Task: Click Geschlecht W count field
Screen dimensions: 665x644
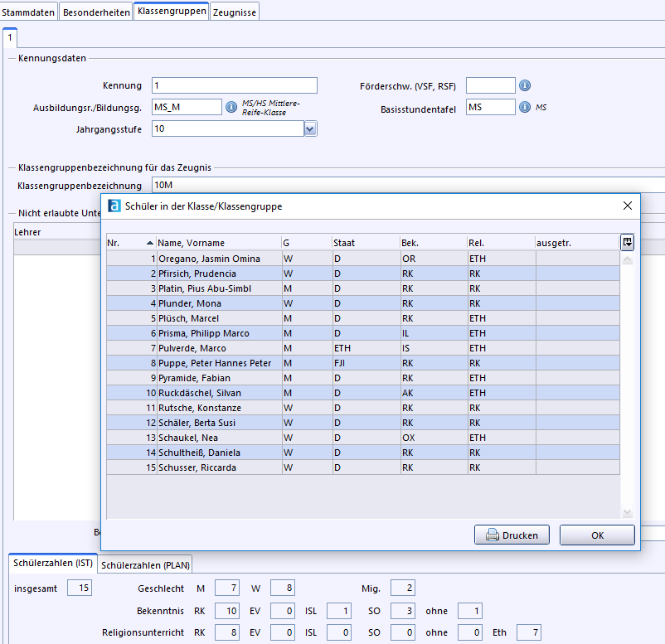Action: tap(283, 588)
